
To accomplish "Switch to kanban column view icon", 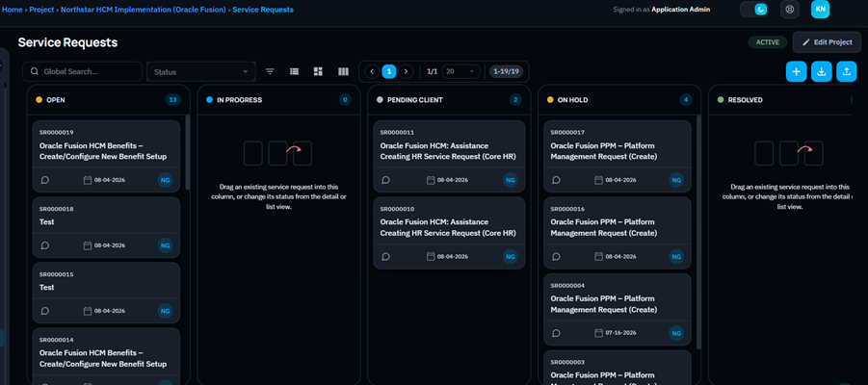I will tap(343, 71).
